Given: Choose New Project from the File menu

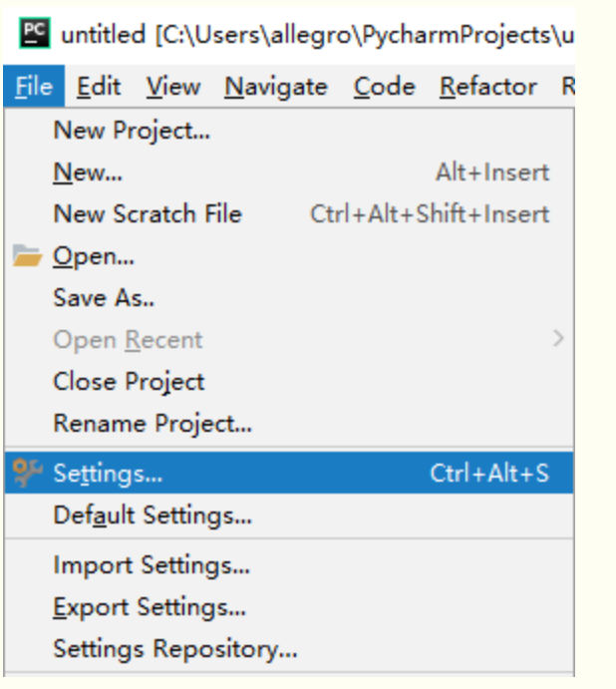Looking at the screenshot, I should [x=132, y=130].
